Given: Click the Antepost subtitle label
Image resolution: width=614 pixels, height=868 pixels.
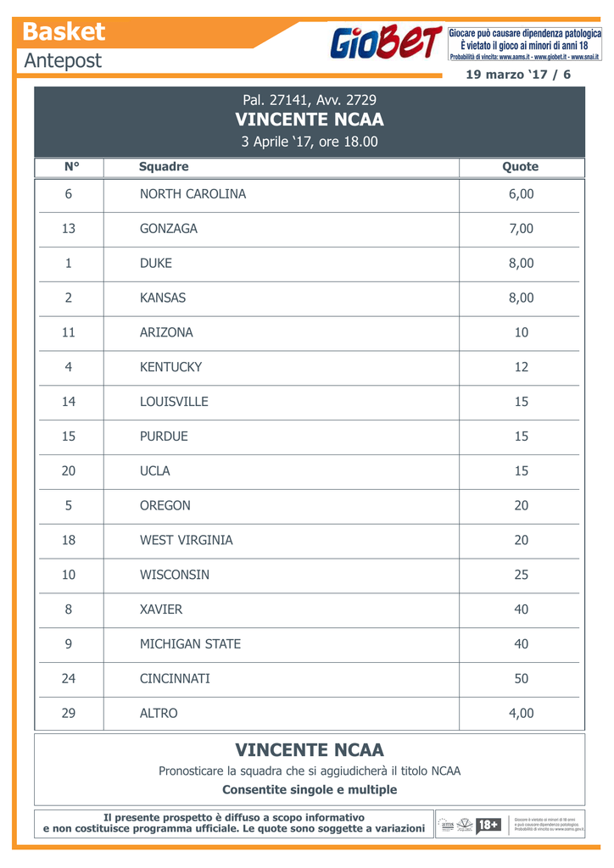Looking at the screenshot, I should (x=63, y=60).
